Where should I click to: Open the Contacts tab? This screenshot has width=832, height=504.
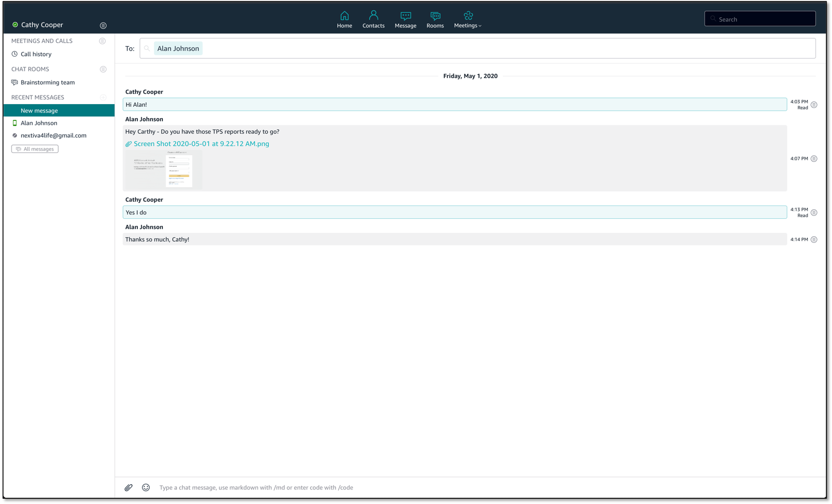(373, 20)
